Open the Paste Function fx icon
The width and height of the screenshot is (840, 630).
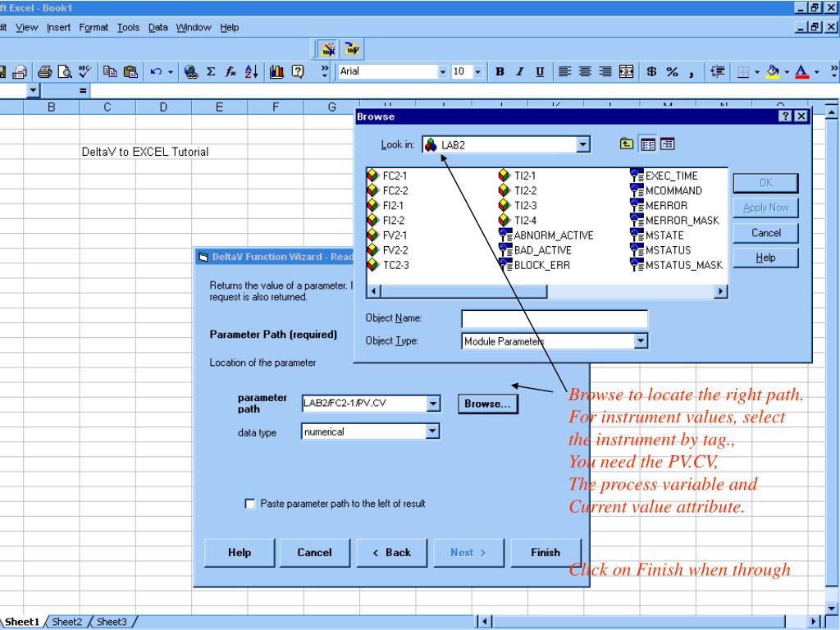(x=231, y=72)
